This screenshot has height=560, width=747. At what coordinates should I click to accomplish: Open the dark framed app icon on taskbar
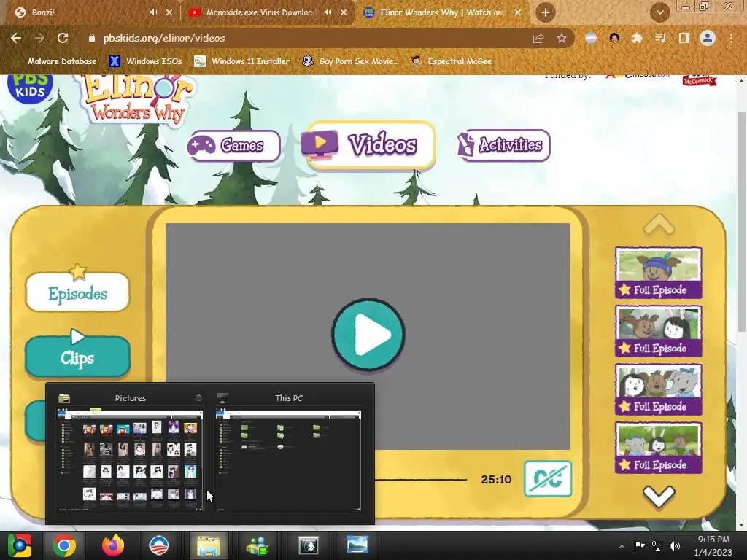point(308,545)
